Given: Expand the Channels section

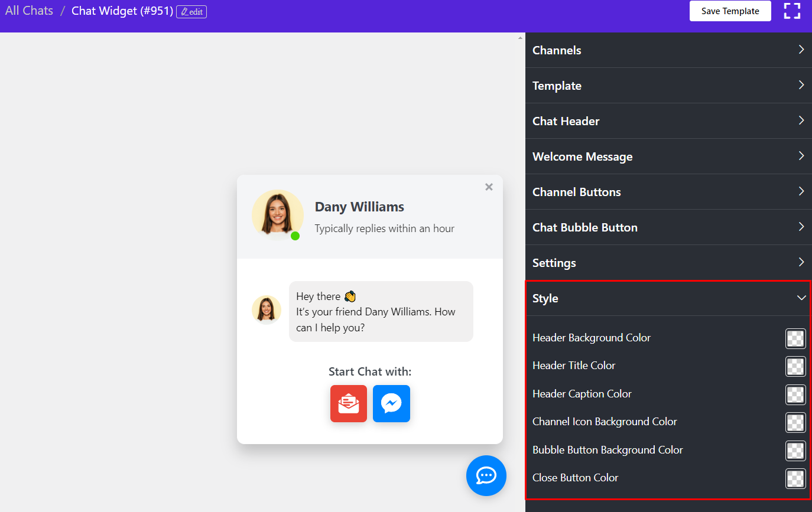Looking at the screenshot, I should click(668, 50).
